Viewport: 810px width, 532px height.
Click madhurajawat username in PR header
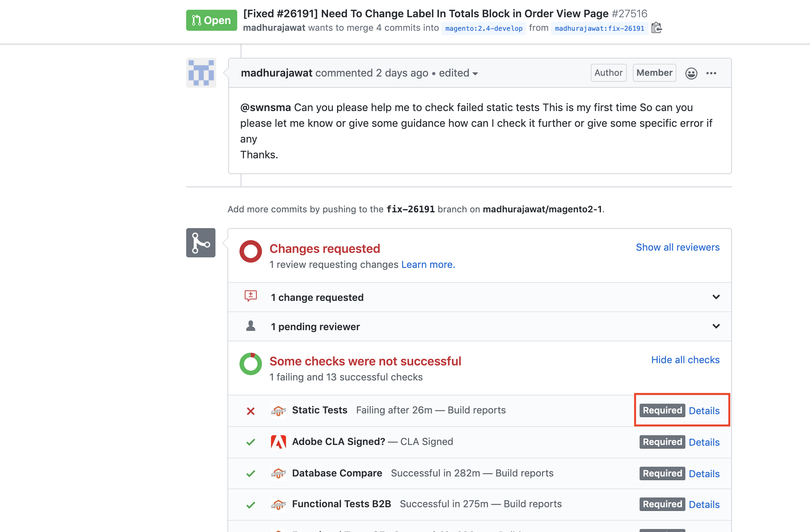tap(274, 28)
